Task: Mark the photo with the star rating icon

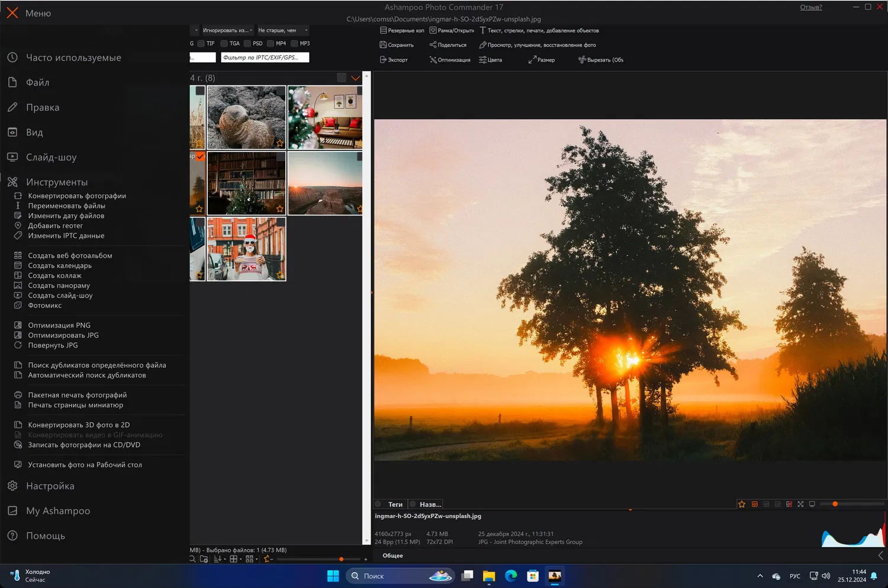Action: click(742, 505)
